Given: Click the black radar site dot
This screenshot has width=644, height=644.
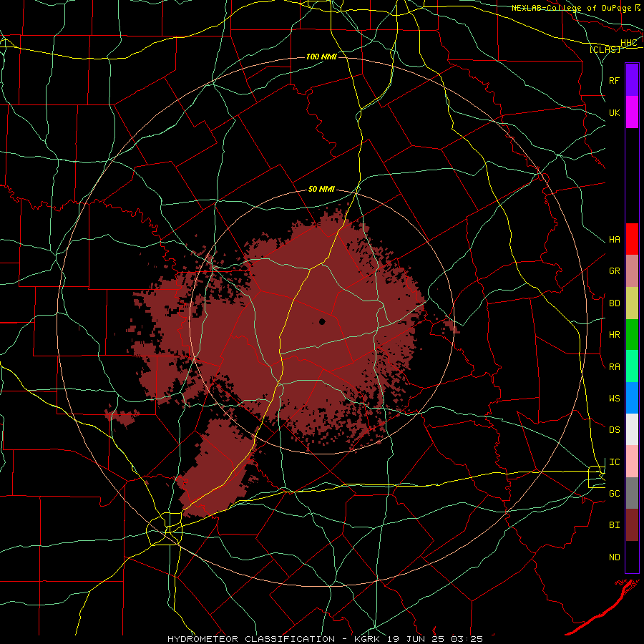Looking at the screenshot, I should 322,321.
